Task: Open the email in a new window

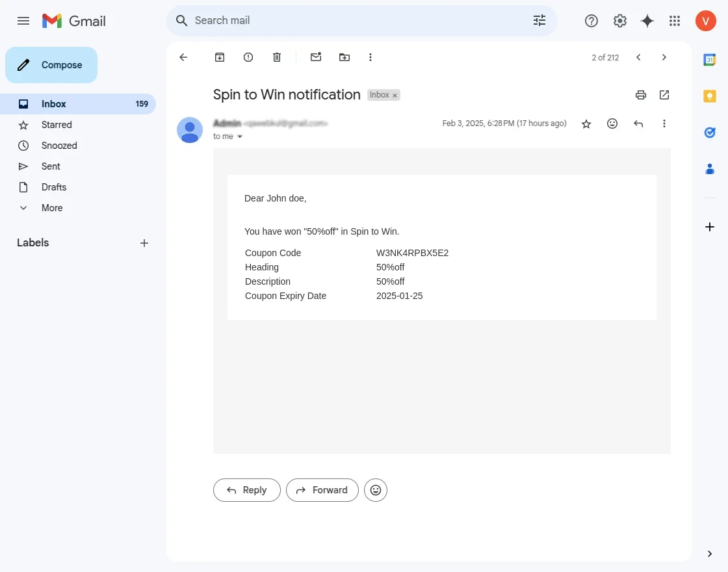Action: [x=664, y=95]
